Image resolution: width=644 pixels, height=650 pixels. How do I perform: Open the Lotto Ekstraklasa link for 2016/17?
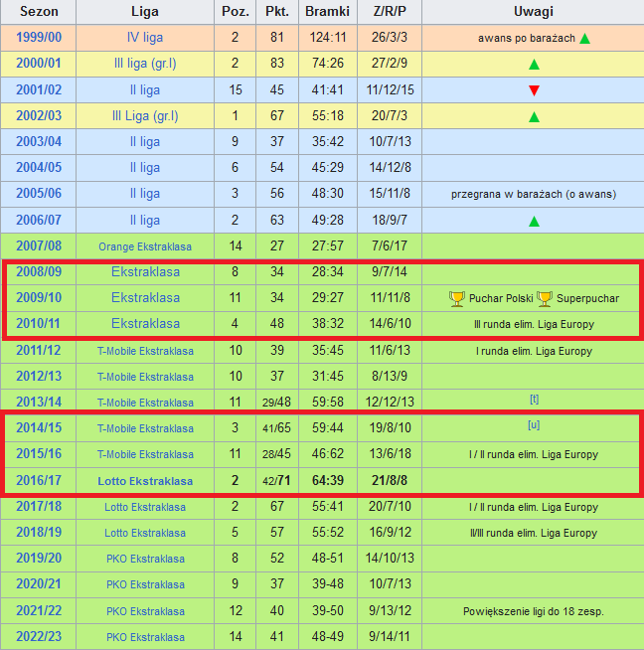145,480
